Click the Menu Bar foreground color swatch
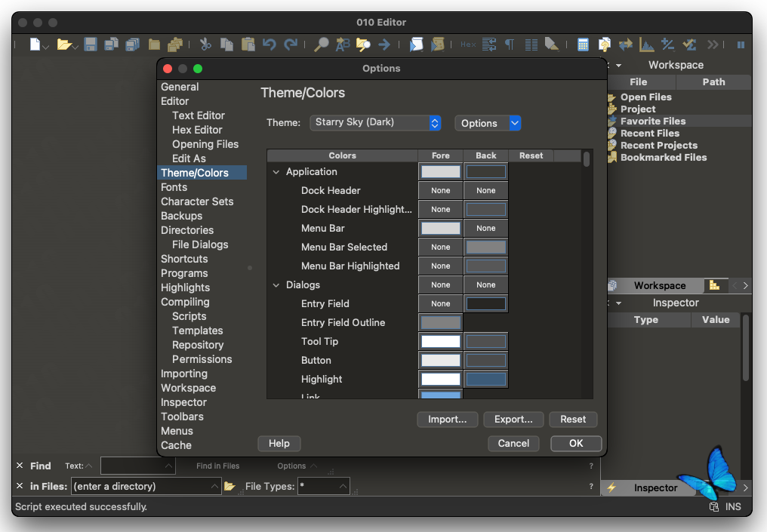This screenshot has width=767, height=532. click(440, 228)
